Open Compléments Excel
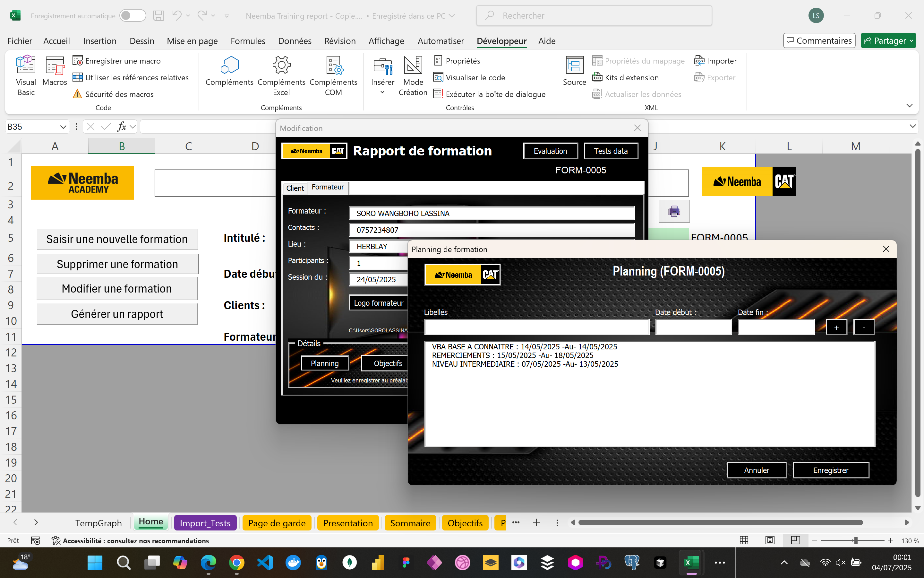Image resolution: width=924 pixels, height=578 pixels. click(281, 76)
